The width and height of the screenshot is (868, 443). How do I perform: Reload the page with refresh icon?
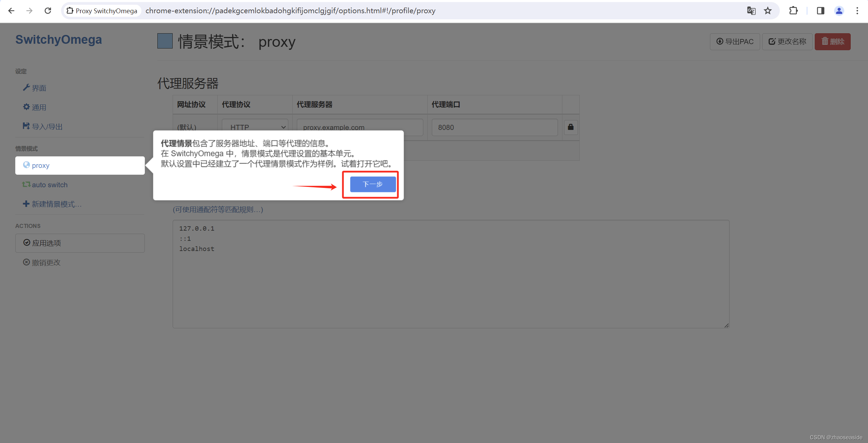48,11
